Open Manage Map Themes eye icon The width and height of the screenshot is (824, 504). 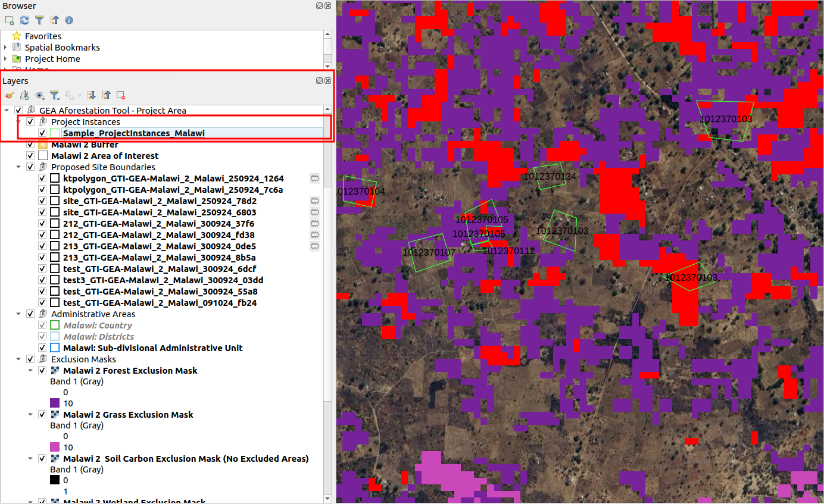tap(40, 95)
